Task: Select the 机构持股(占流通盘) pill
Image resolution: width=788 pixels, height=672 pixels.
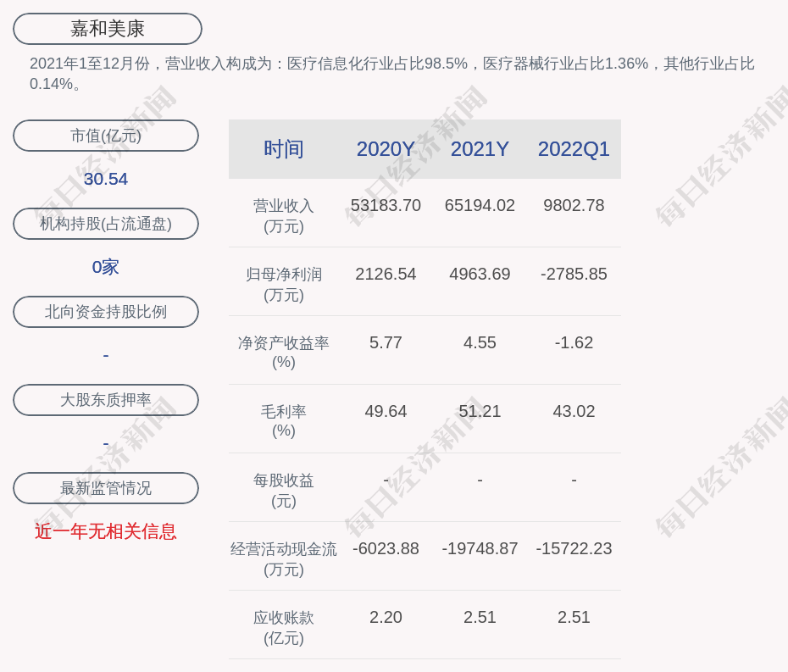Action: click(x=106, y=224)
